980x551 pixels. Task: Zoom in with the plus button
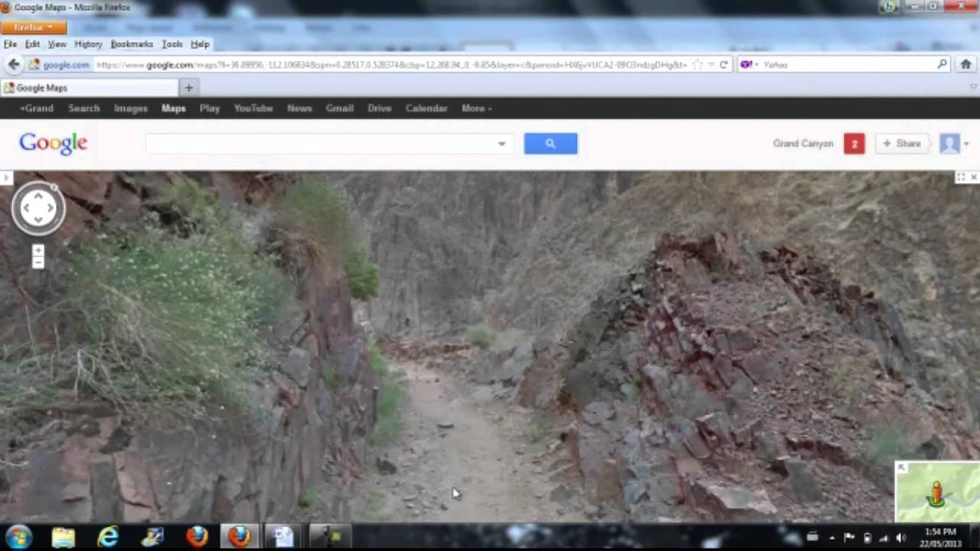pos(38,250)
